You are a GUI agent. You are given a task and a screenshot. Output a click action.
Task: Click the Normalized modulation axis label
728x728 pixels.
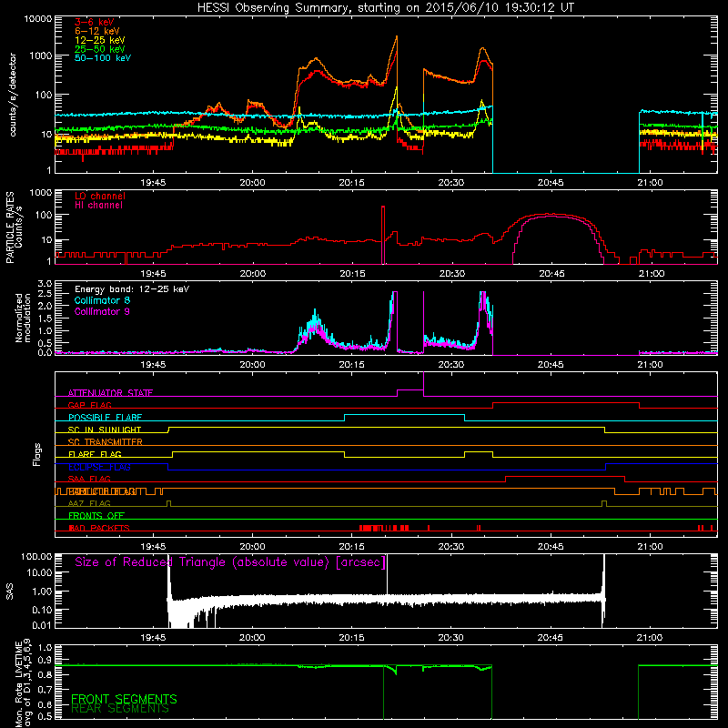click(23, 318)
